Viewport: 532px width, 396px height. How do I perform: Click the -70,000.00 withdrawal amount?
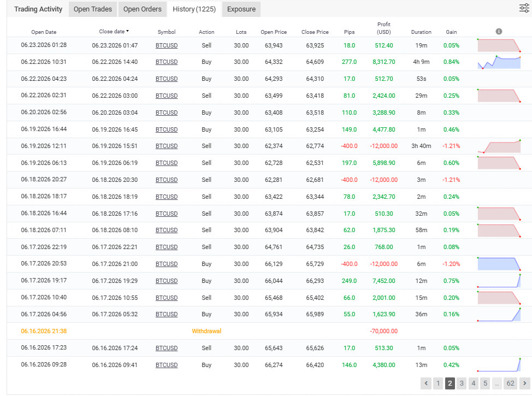pyautogui.click(x=384, y=331)
